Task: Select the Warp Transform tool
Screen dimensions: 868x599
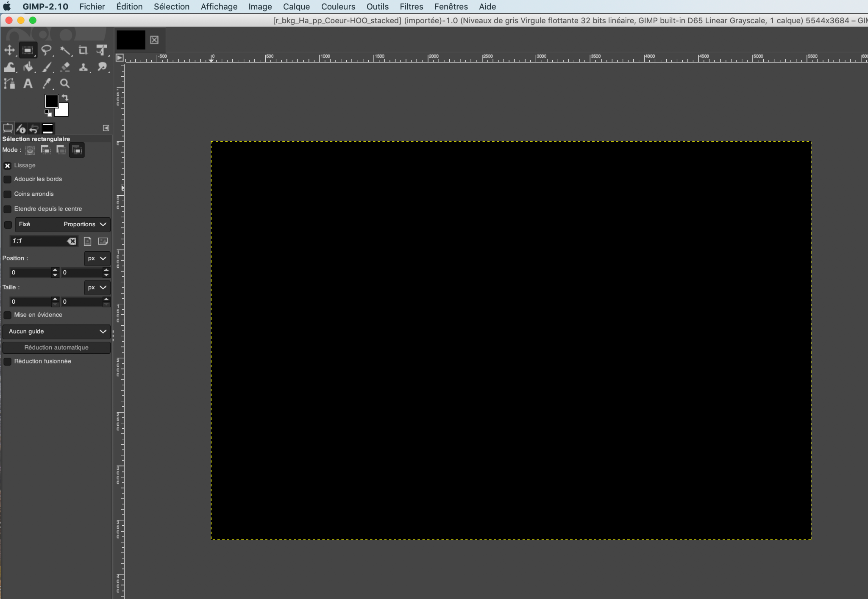Action: point(9,67)
